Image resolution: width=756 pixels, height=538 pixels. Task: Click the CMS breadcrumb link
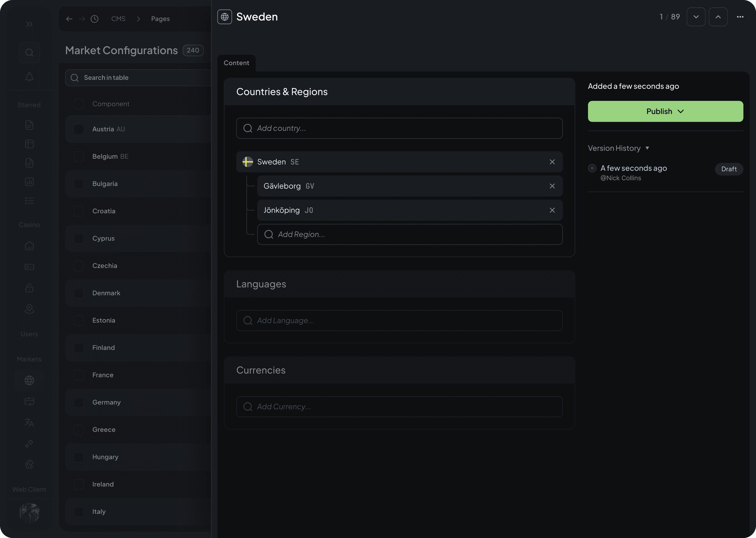[118, 19]
